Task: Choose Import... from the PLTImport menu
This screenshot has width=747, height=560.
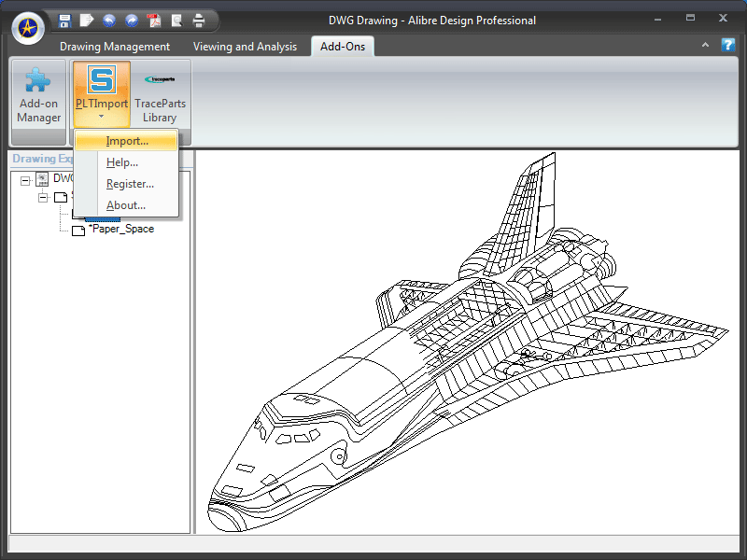Action: pyautogui.click(x=127, y=141)
